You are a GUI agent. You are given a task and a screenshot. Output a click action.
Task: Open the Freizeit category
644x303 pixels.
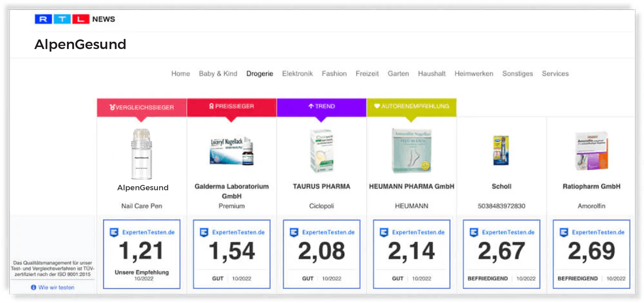coord(367,74)
